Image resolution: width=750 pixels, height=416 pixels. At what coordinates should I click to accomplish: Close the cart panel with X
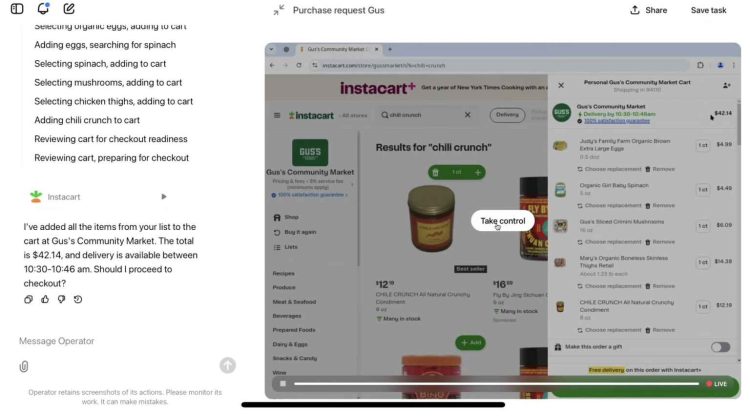[561, 86]
